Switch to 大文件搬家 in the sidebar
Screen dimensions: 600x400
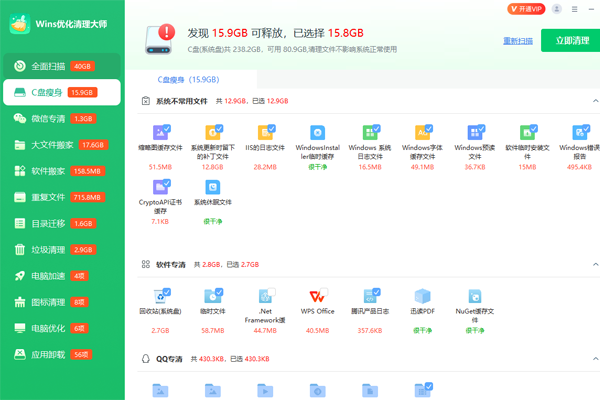[60, 145]
